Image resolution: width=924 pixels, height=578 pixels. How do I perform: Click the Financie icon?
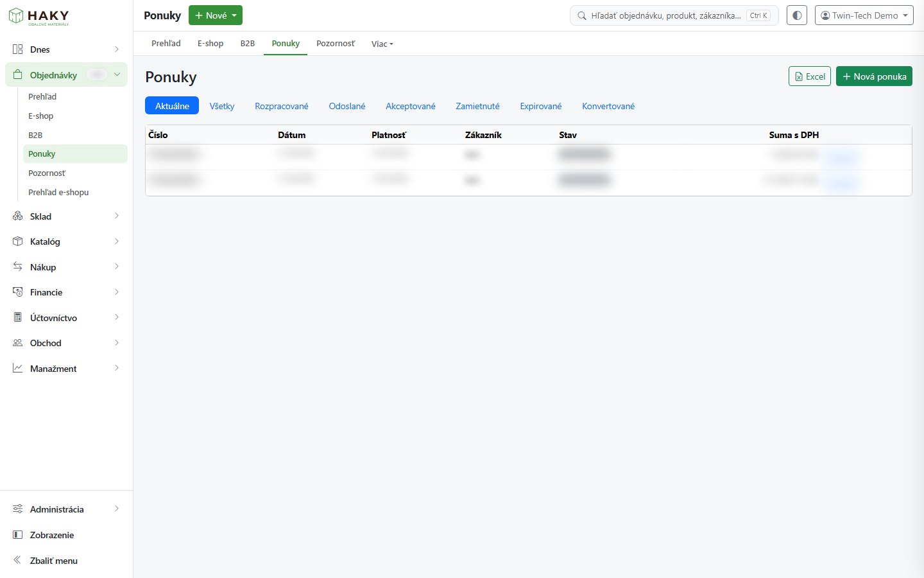point(18,292)
